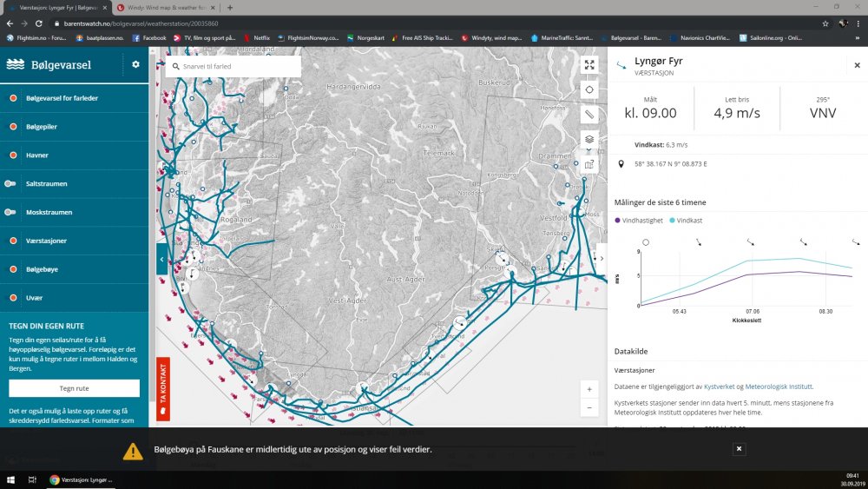Click the Tegn rute button
Screen dimensions: 868x489
click(x=74, y=388)
